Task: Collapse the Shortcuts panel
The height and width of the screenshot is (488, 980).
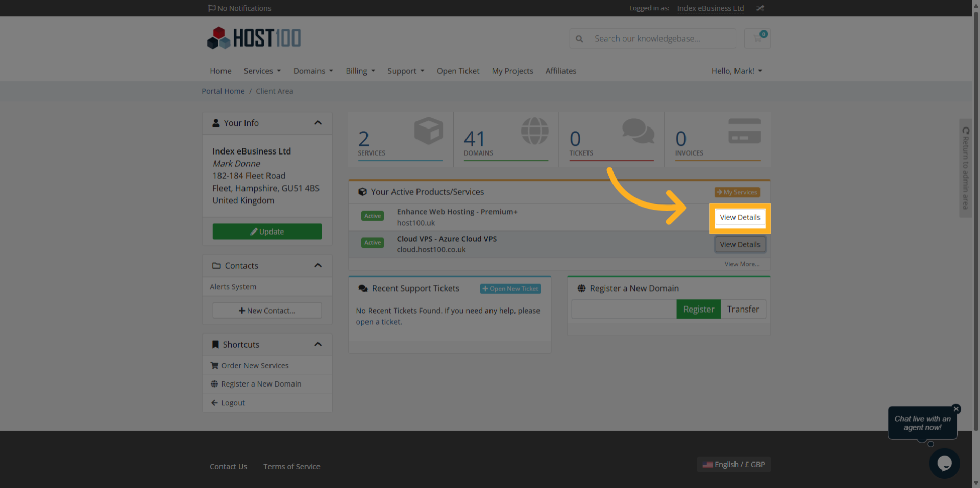Action: (318, 344)
